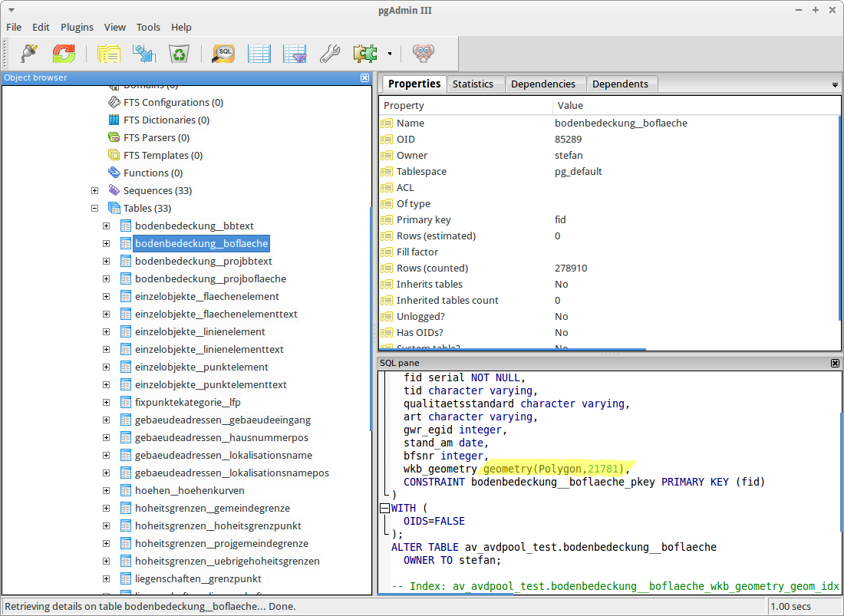Click the elephant Guru hints icon
The image size is (844, 616).
(x=423, y=53)
